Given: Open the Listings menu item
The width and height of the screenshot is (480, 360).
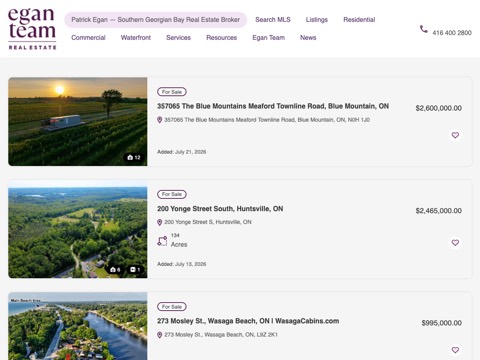Looking at the screenshot, I should (x=317, y=20).
